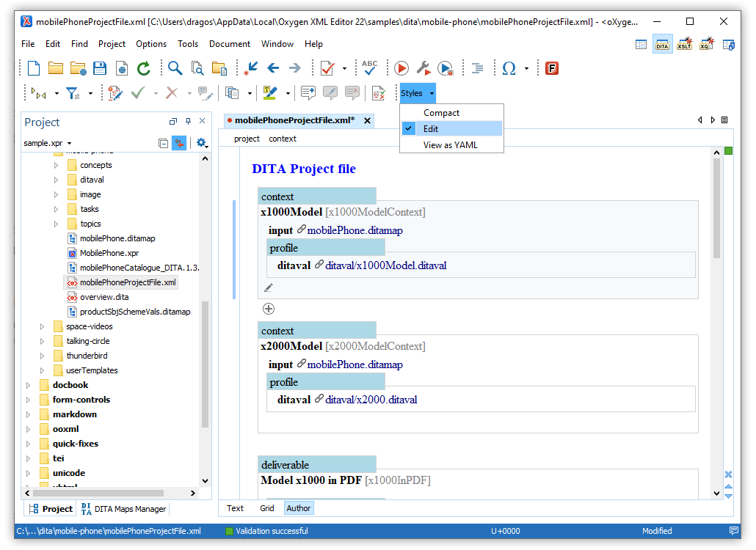756x550 pixels.
Task: Open mobilePhone.ditamap link under x1000Model
Action: (x=355, y=231)
